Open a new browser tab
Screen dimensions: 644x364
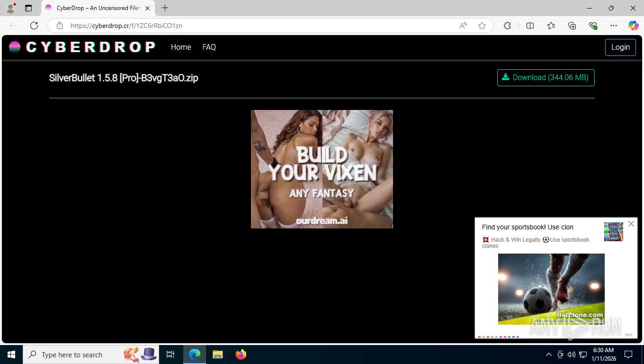[165, 8]
